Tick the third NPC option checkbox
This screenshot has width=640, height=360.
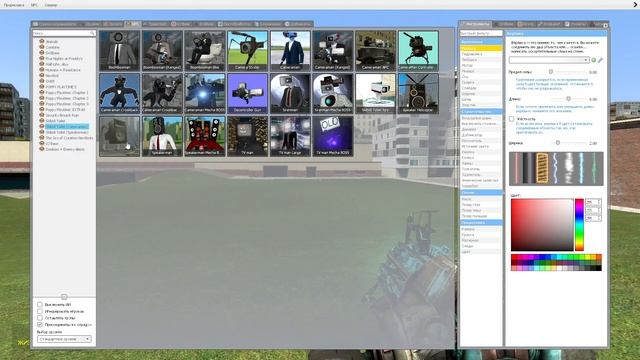[40, 318]
